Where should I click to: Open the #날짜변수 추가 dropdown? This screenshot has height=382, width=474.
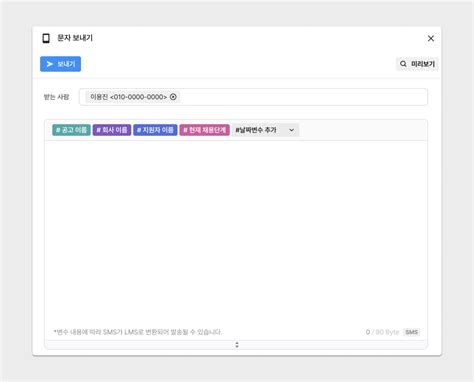click(265, 130)
